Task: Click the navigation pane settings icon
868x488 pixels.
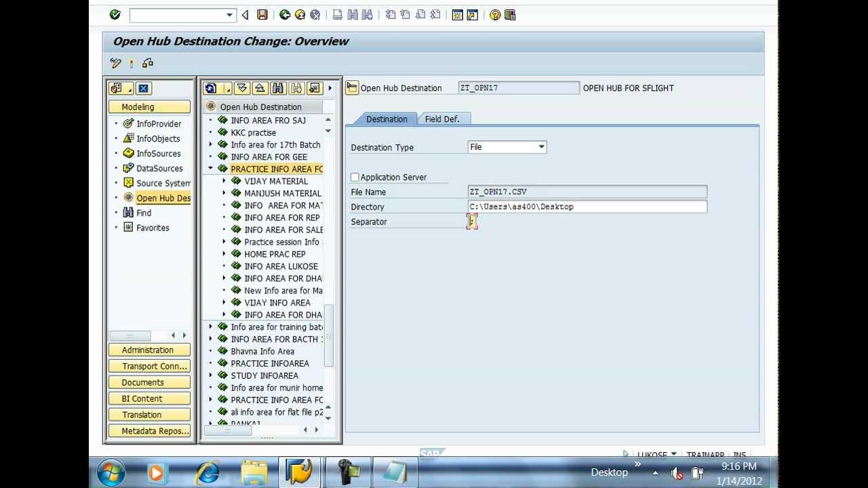Action: click(121, 88)
